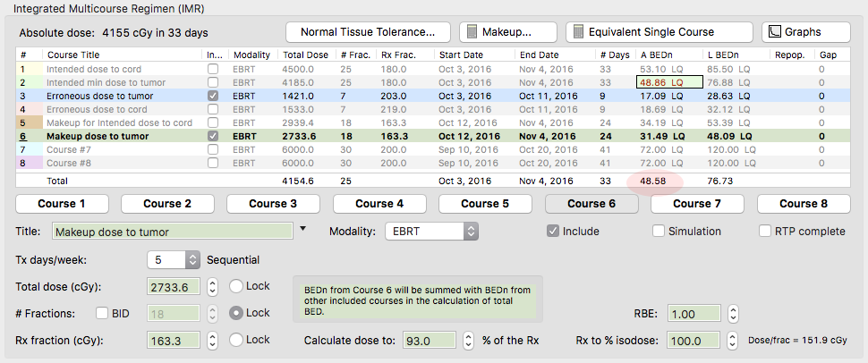
Task: Open title presets arrow next to Title field
Action: tap(302, 230)
